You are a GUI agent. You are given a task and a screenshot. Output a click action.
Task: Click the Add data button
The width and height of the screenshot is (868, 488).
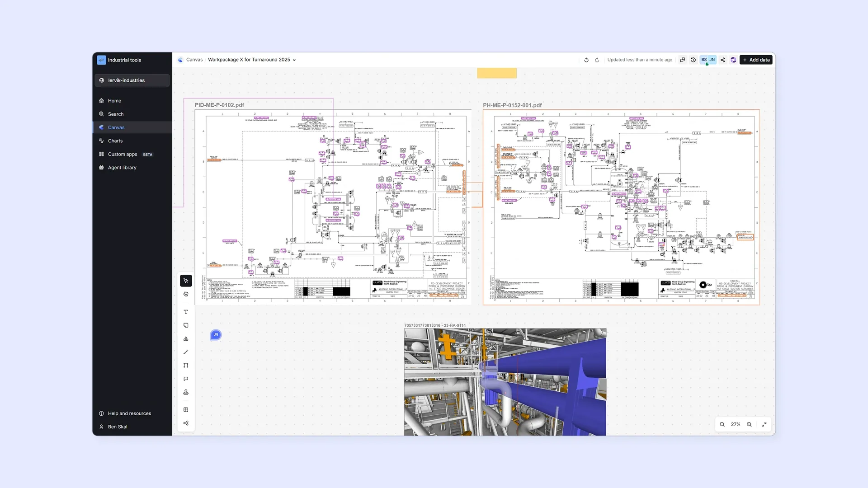pos(756,60)
